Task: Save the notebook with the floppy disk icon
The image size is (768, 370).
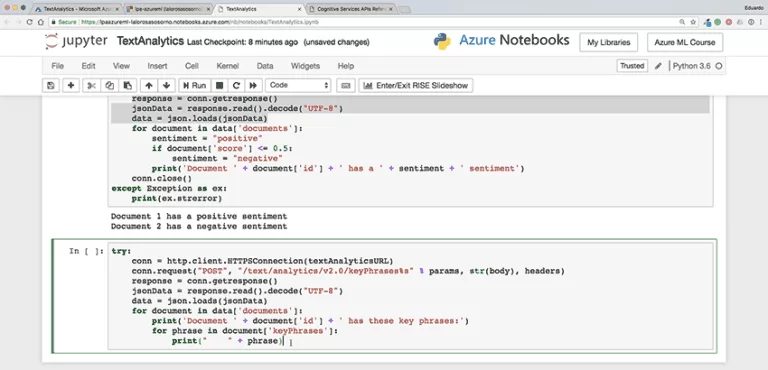Action: pyautogui.click(x=50, y=85)
